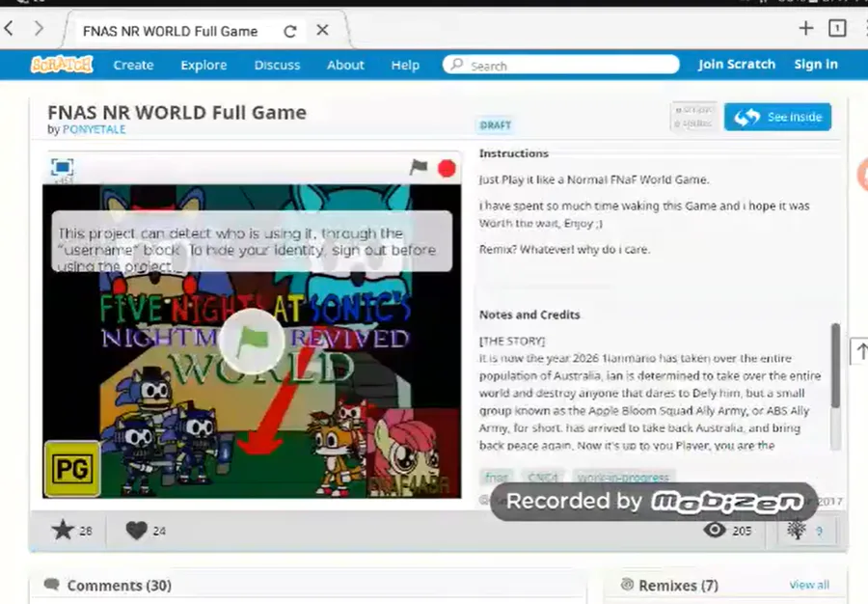
Task: Click the Scratch logo
Action: tap(62, 65)
